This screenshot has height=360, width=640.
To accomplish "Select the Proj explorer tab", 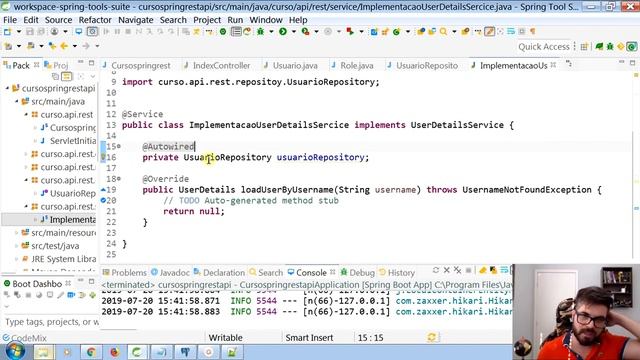I will click(56, 65).
